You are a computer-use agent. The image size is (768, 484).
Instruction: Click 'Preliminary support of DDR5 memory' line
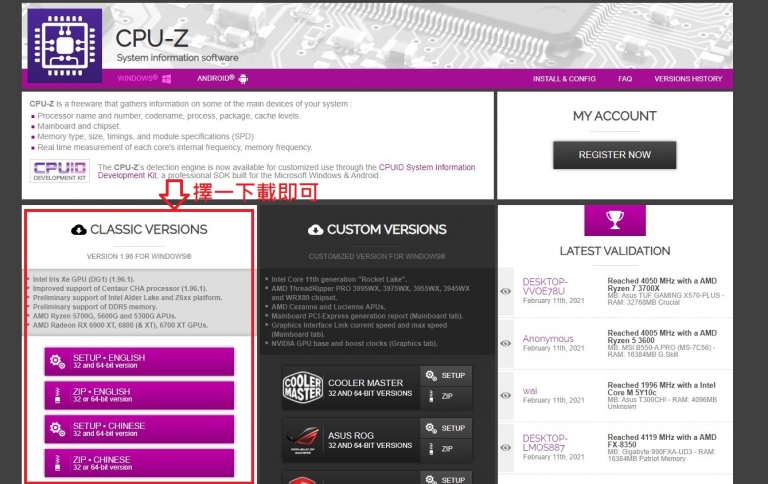[95, 307]
